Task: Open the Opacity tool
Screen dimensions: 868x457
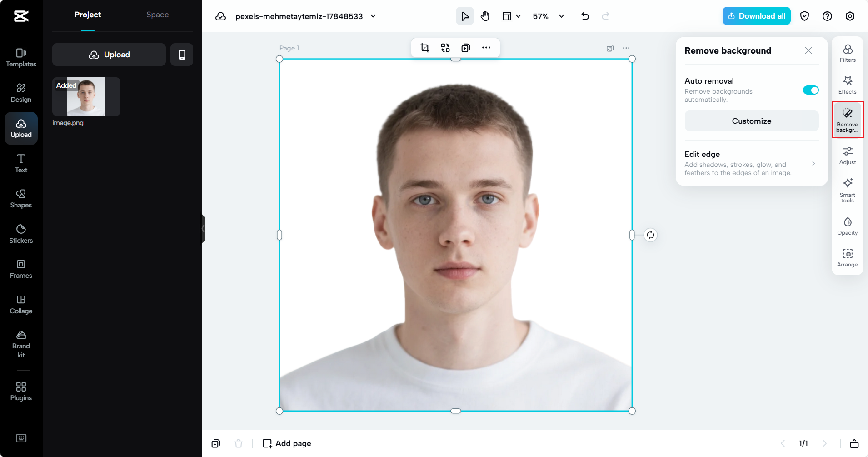Action: tap(848, 226)
